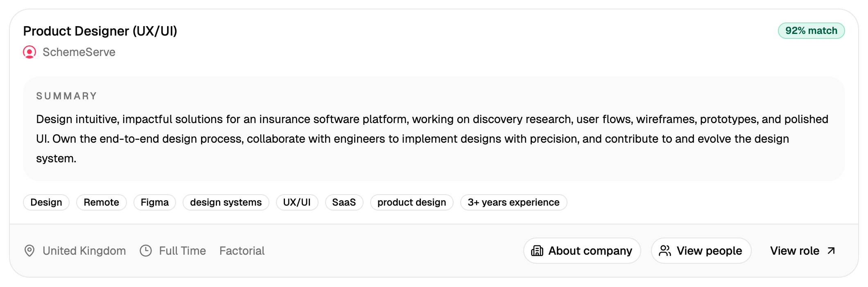The height and width of the screenshot is (287, 868).
Task: Select the design systems tag
Action: [x=226, y=202]
